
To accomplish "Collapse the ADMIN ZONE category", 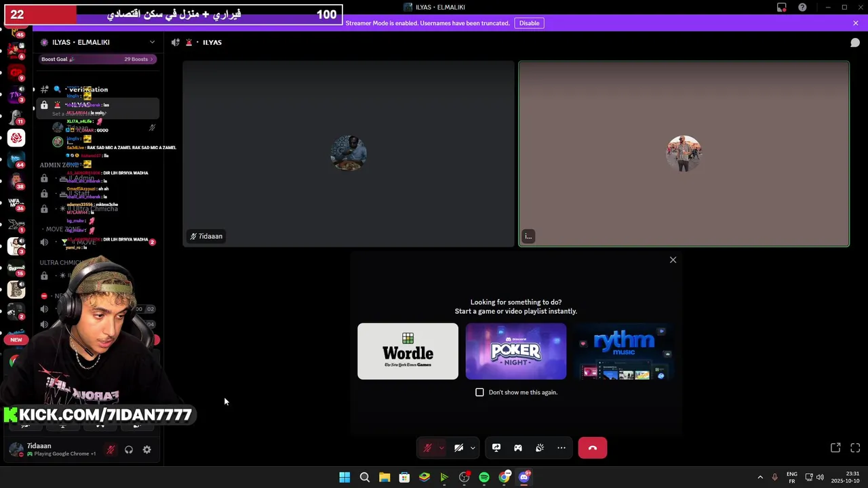I will [58, 165].
